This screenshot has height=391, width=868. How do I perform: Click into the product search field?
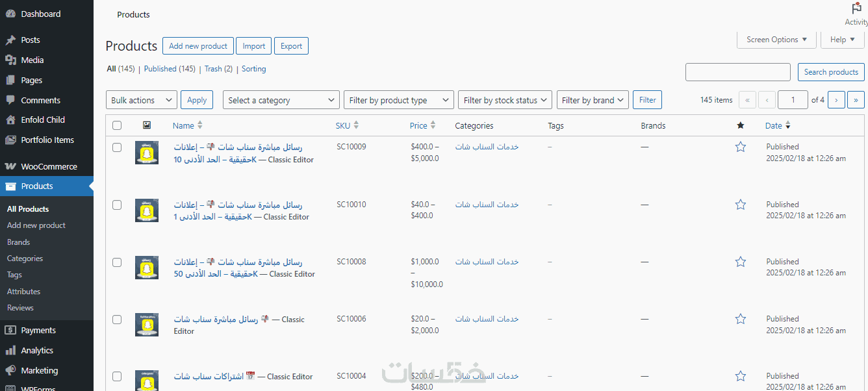tap(738, 72)
